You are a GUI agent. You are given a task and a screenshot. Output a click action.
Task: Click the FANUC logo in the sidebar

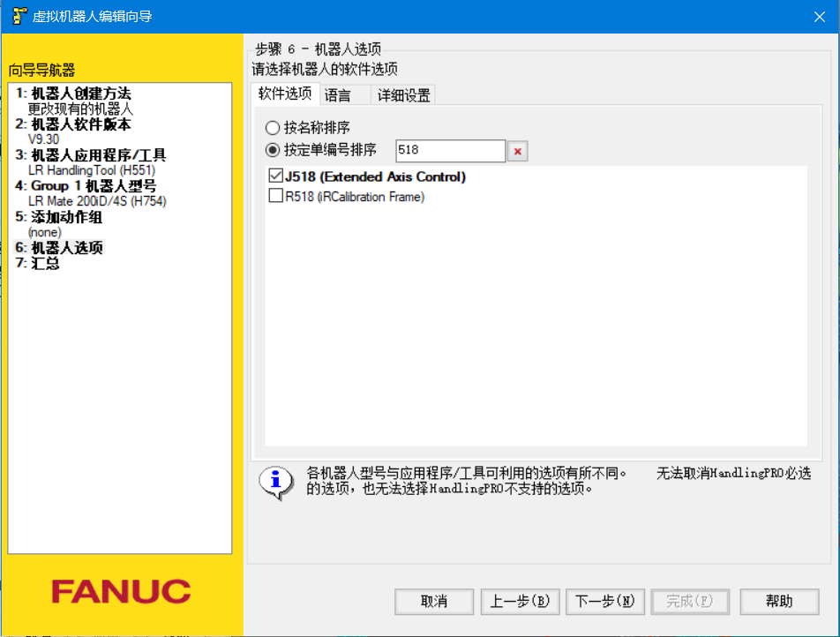click(121, 590)
